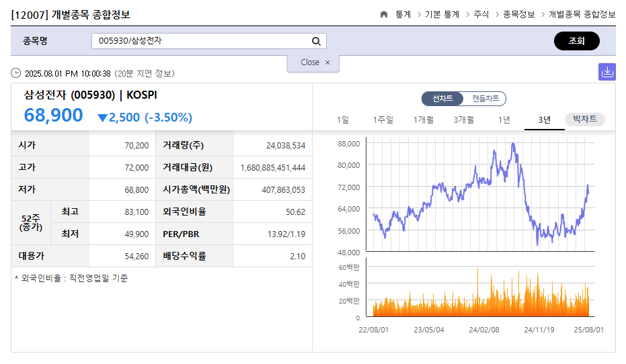
Task: Click the 52주 (종가) row label
Action: [x=31, y=222]
